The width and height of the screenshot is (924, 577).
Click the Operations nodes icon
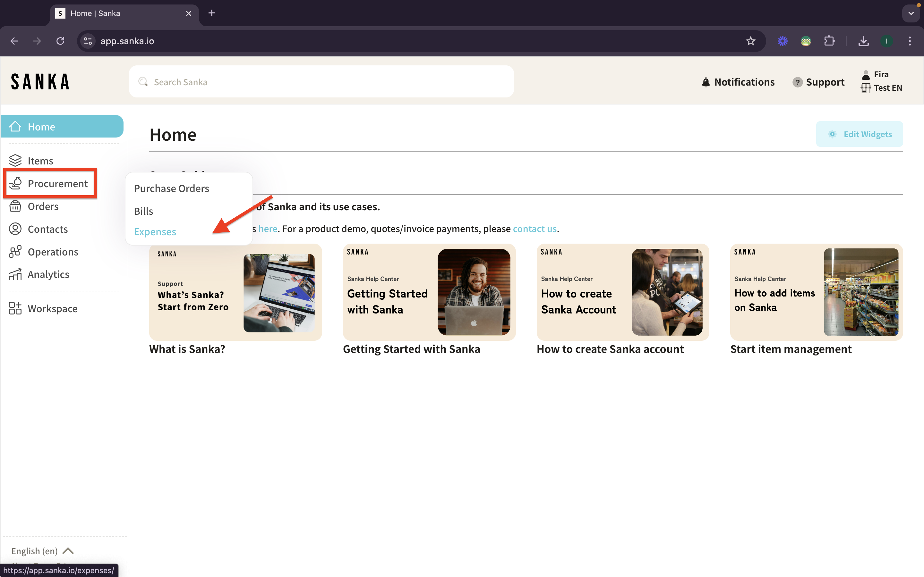click(x=15, y=252)
